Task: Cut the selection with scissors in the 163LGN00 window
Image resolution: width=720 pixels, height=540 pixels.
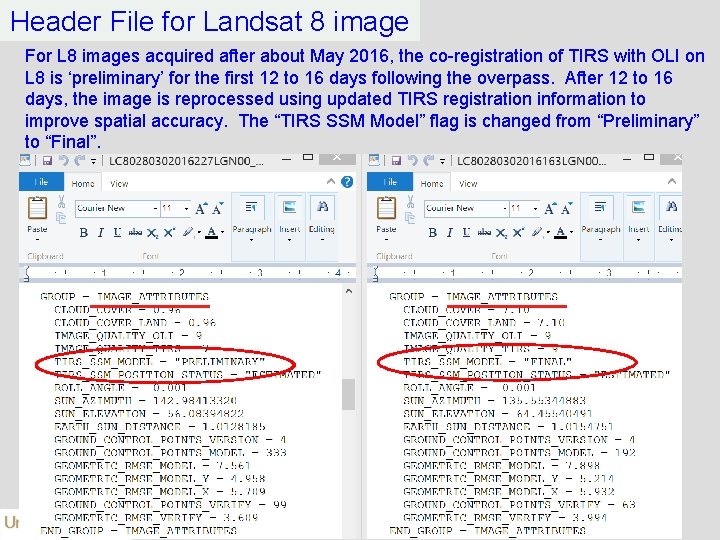Action: tap(411, 201)
